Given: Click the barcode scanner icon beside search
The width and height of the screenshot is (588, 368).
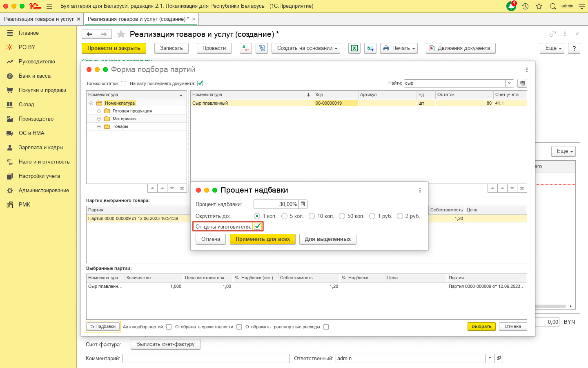Looking at the screenshot, I should click(522, 83).
